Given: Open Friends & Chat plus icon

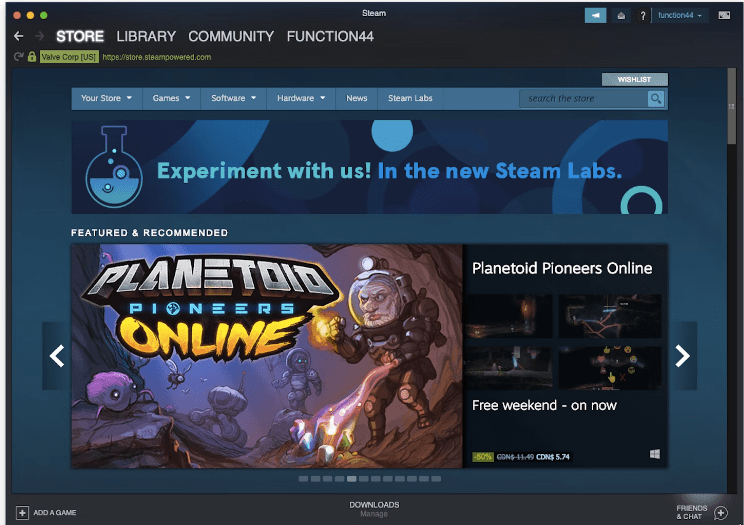Looking at the screenshot, I should [721, 513].
